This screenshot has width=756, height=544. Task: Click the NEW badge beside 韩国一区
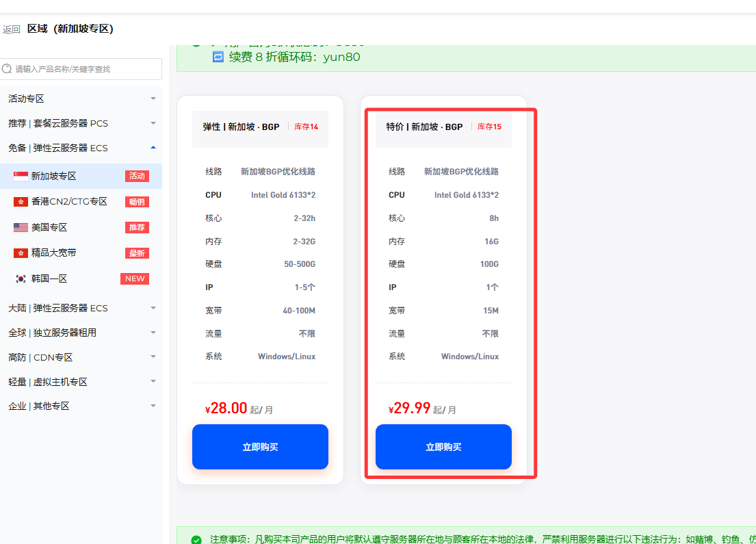134,279
